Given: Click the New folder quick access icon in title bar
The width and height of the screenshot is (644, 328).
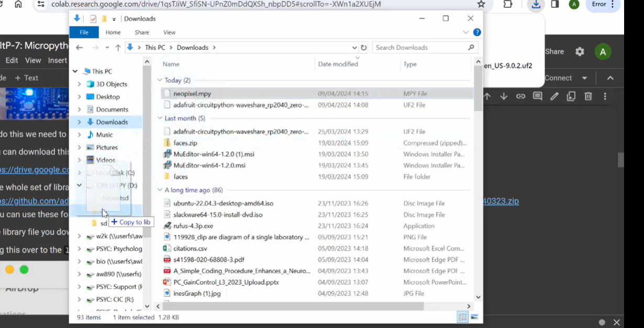Looking at the screenshot, I should [x=104, y=19].
